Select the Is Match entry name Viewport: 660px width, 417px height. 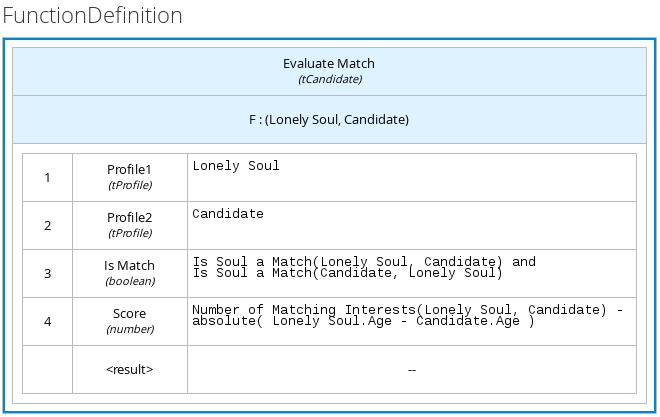pos(129,266)
